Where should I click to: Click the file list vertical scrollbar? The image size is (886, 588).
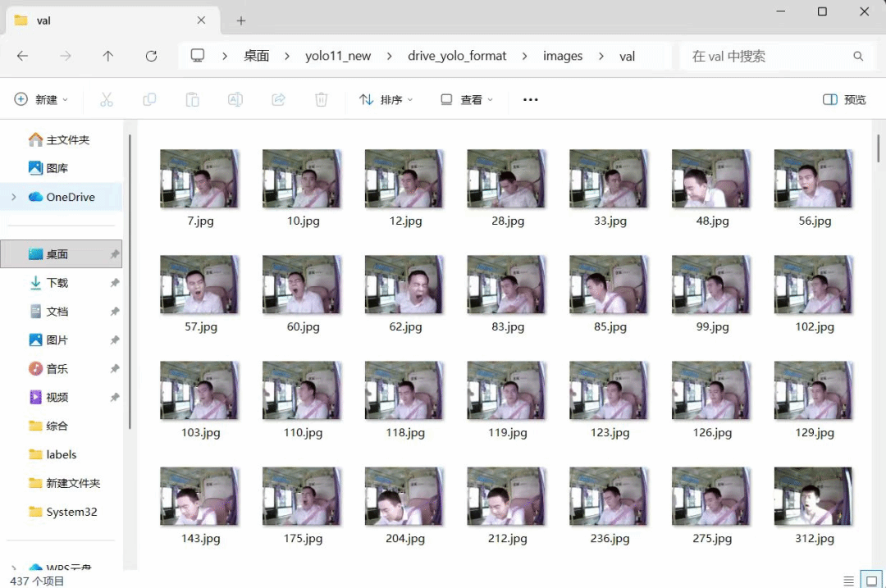click(x=878, y=148)
